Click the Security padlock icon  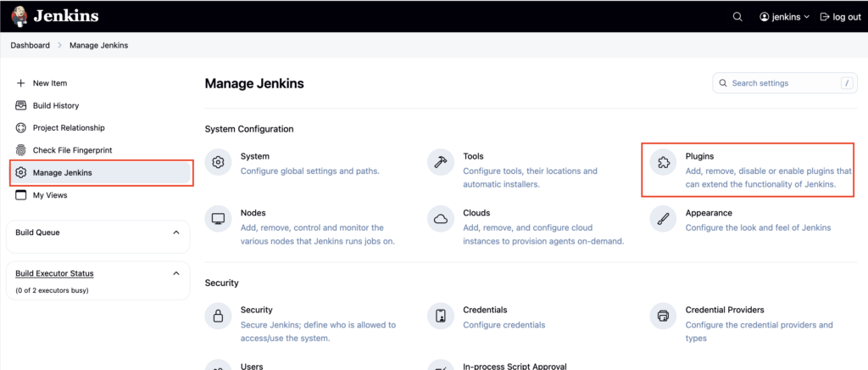[x=219, y=316]
